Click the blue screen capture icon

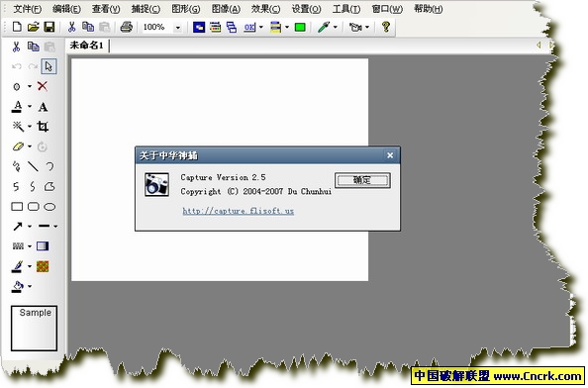tap(199, 27)
